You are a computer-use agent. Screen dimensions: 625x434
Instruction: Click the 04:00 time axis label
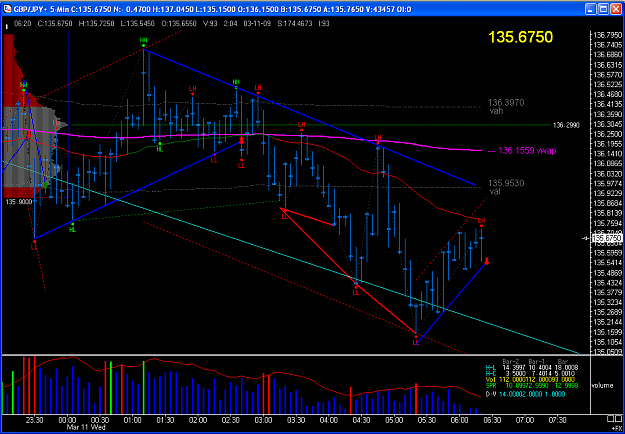click(328, 420)
